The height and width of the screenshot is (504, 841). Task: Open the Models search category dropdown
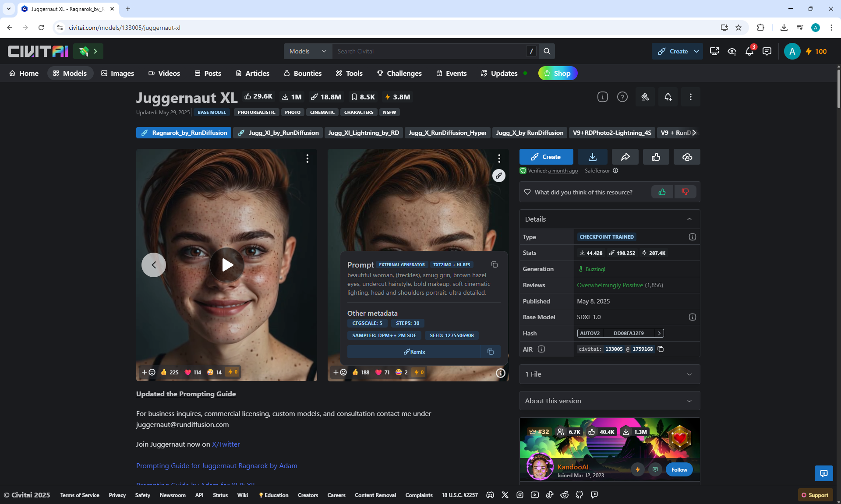coord(308,51)
